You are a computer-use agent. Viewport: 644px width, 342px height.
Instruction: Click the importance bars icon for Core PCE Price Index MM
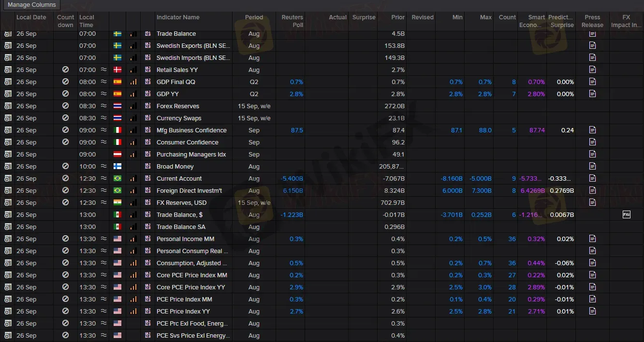[x=133, y=275]
